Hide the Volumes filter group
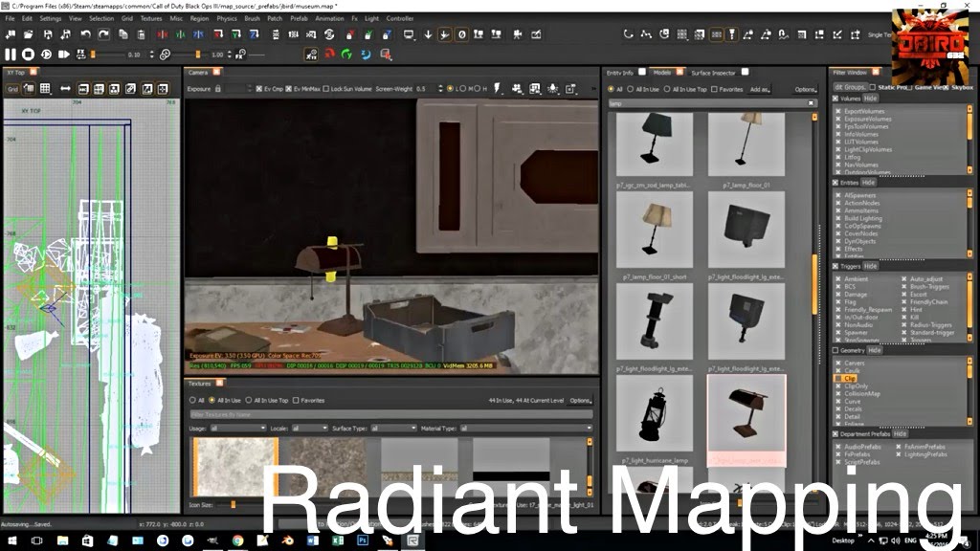The image size is (980, 551). tap(870, 99)
